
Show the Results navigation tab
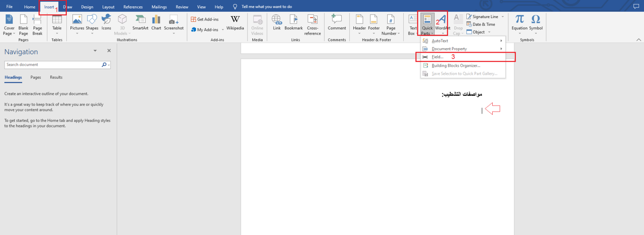coord(56,77)
